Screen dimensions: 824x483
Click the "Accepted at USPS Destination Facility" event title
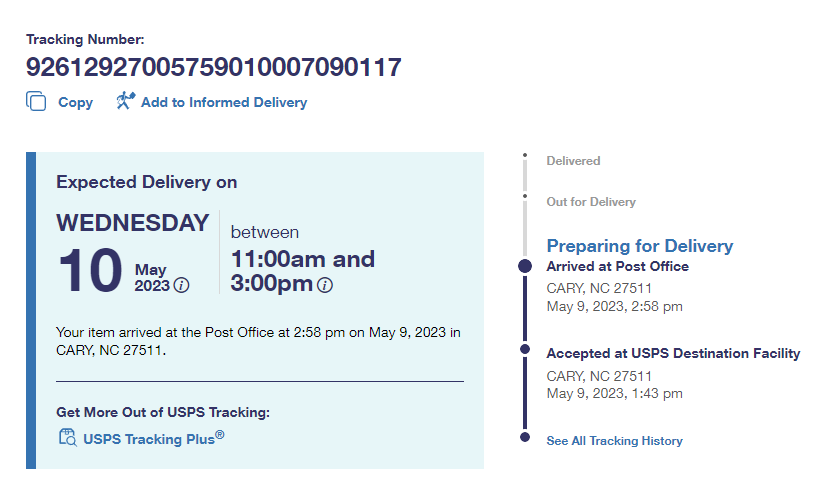673,353
